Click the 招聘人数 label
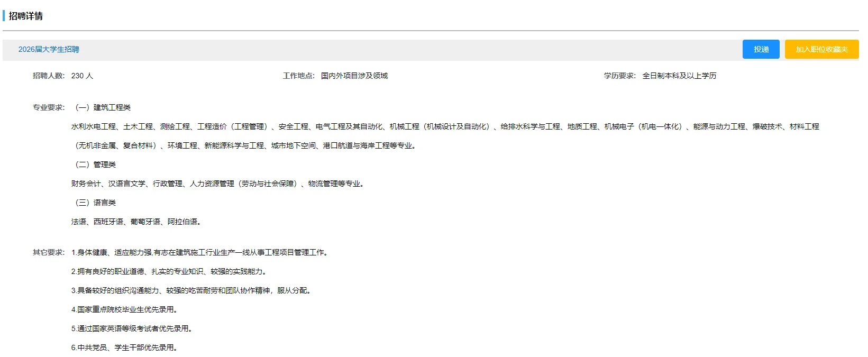Image resolution: width=868 pixels, height=357 pixels. point(49,76)
